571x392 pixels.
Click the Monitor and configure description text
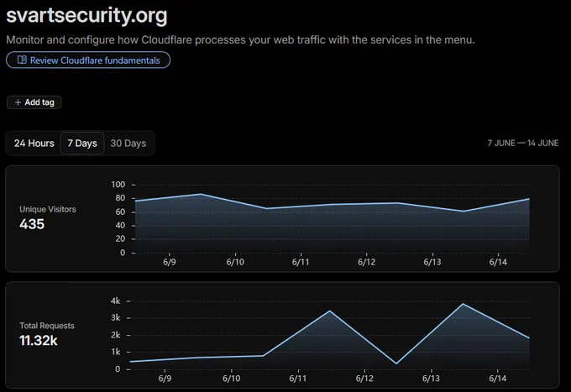click(240, 39)
